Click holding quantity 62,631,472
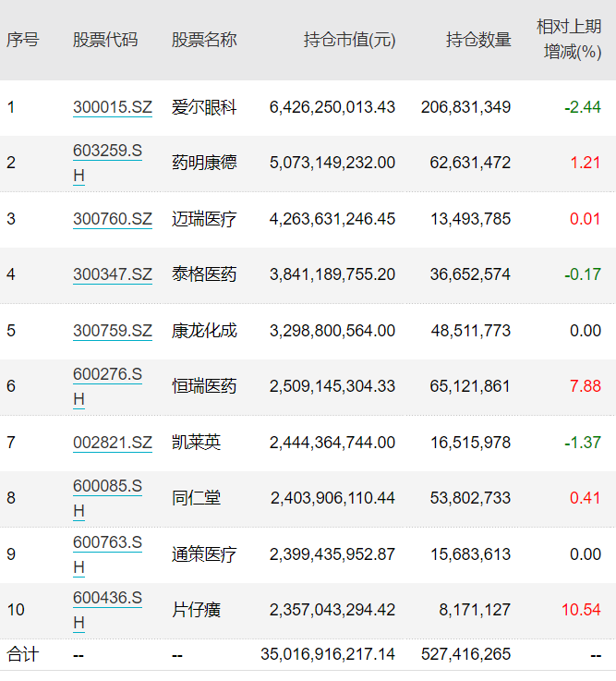 point(471,163)
